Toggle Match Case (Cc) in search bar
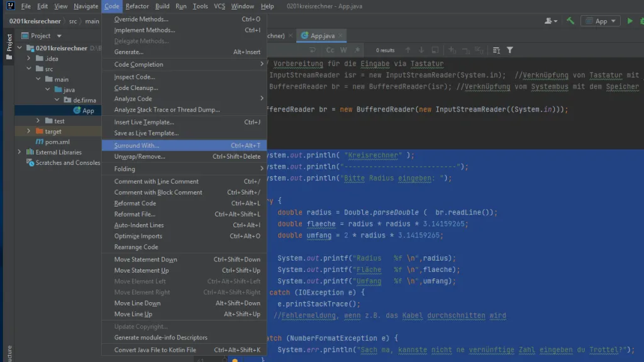 click(330, 50)
